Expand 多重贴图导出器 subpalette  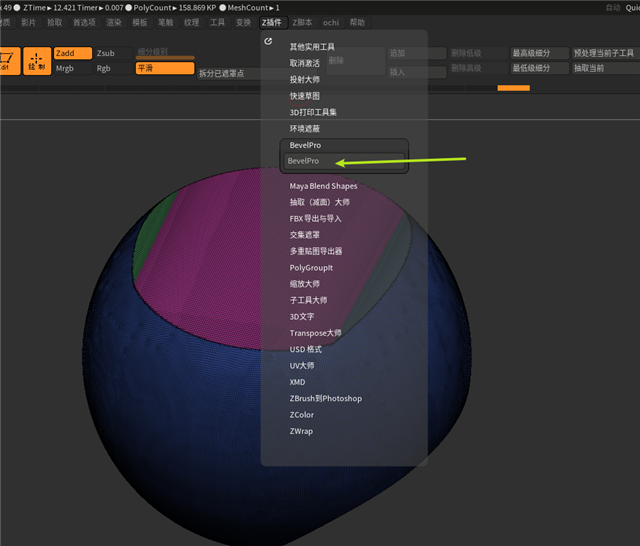pos(316,251)
